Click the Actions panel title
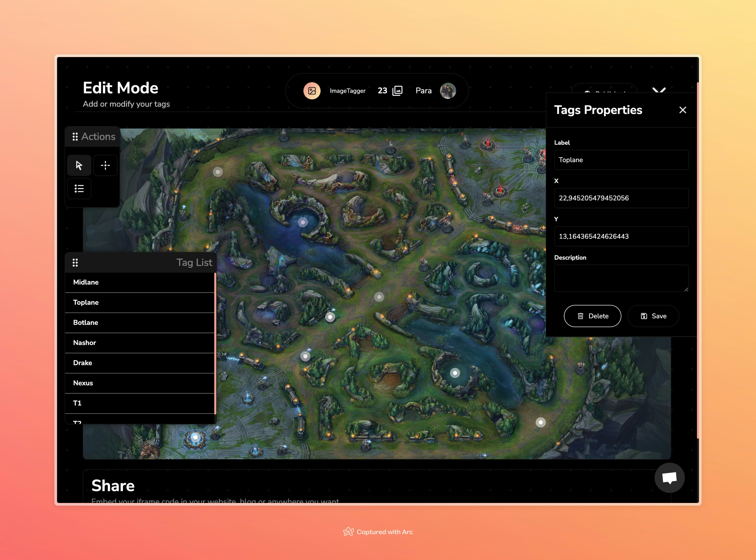 click(x=98, y=137)
